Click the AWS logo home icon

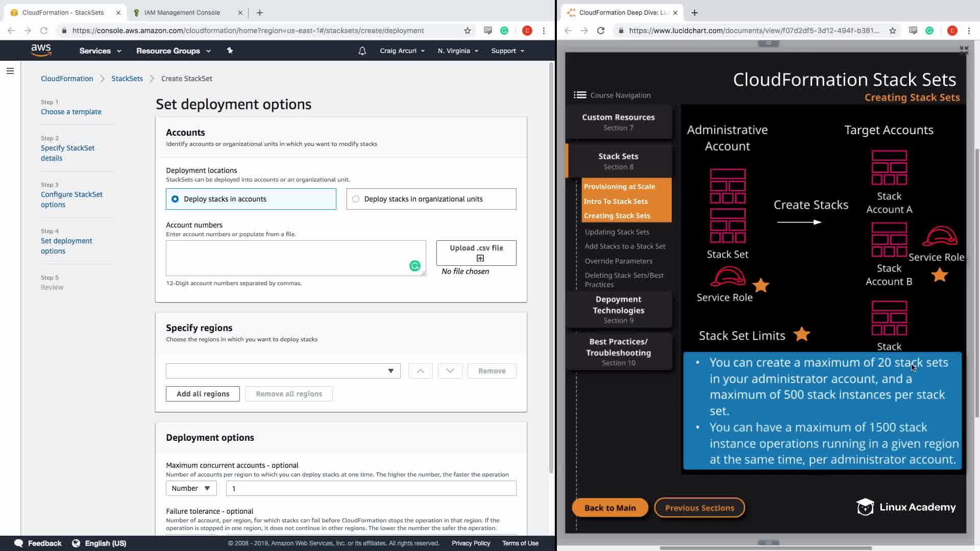pyautogui.click(x=41, y=50)
